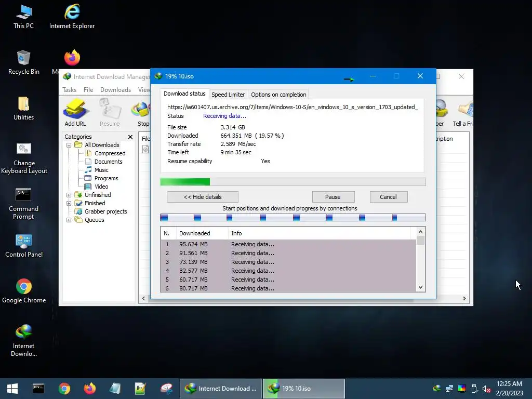This screenshot has width=532, height=399.
Task: Click file list horizontal scroll right arrow
Action: click(x=464, y=299)
